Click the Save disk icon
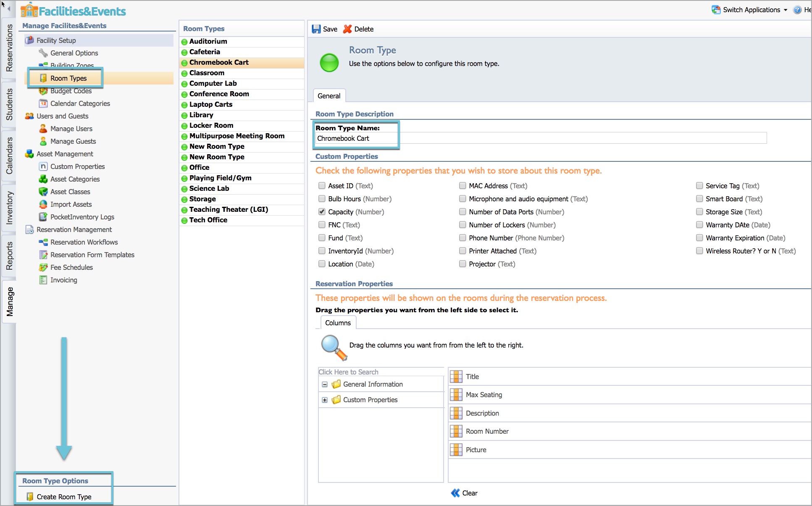The width and height of the screenshot is (812, 506). pyautogui.click(x=316, y=29)
